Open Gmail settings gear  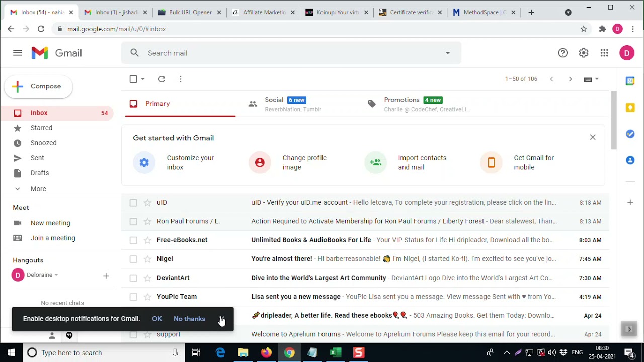pos(584,53)
